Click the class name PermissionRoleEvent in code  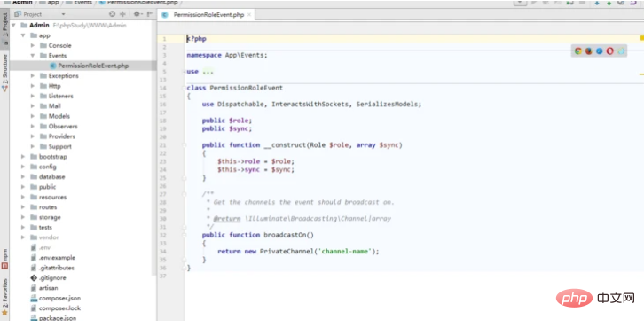point(247,88)
